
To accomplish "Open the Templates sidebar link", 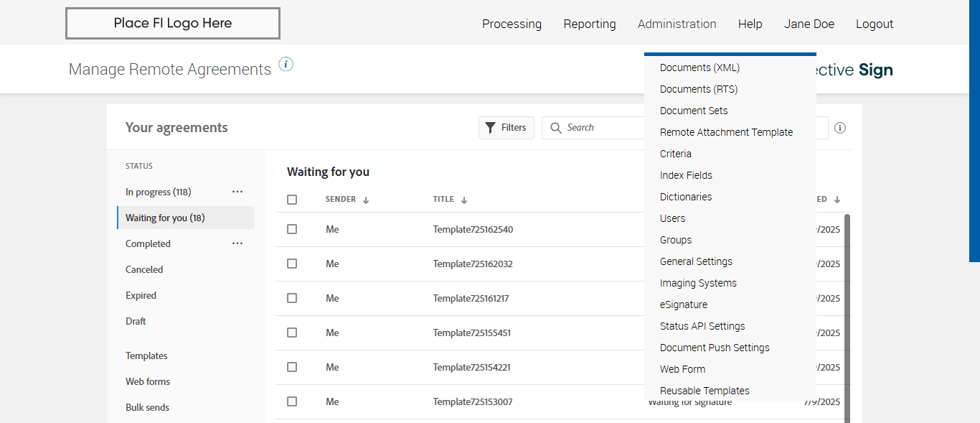I will pyautogui.click(x=146, y=355).
